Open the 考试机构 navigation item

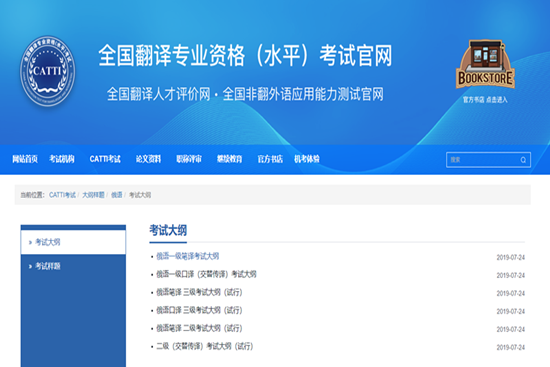[x=62, y=159]
